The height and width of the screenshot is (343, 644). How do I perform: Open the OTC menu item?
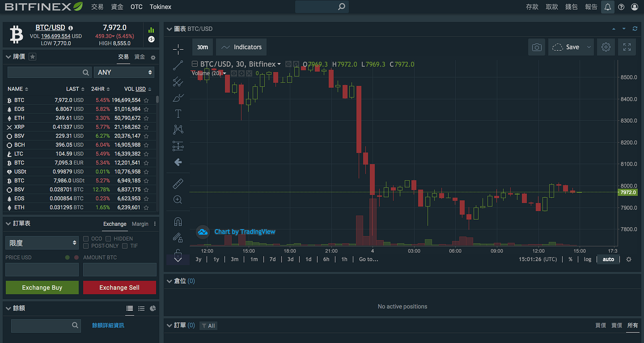click(136, 7)
